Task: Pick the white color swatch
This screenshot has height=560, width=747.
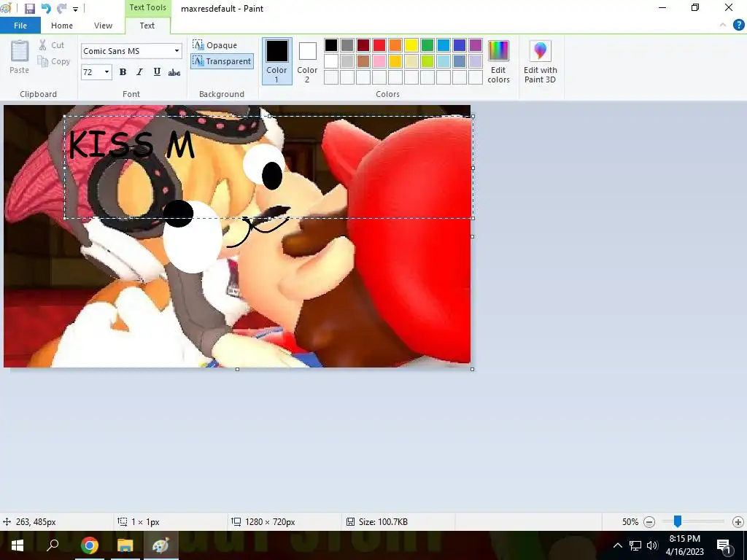Action: [331, 61]
